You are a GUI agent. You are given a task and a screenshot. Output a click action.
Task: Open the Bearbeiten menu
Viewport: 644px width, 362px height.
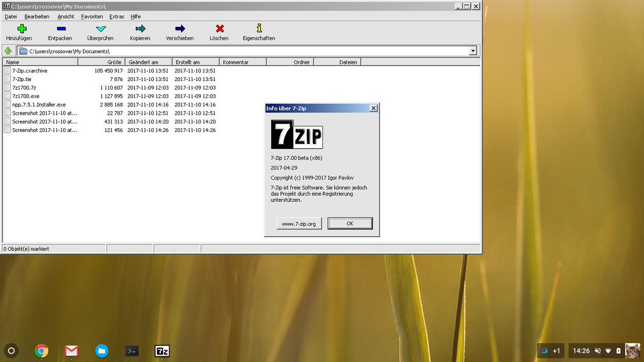point(37,17)
